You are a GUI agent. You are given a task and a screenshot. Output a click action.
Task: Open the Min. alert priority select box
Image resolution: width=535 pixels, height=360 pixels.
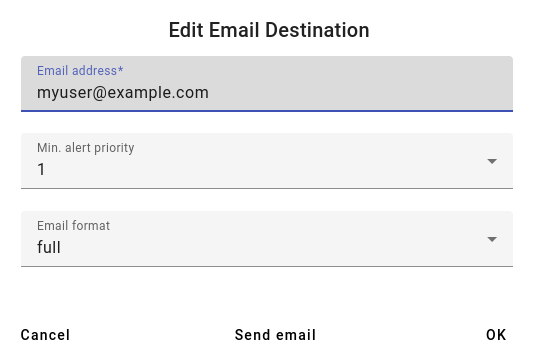(x=267, y=161)
